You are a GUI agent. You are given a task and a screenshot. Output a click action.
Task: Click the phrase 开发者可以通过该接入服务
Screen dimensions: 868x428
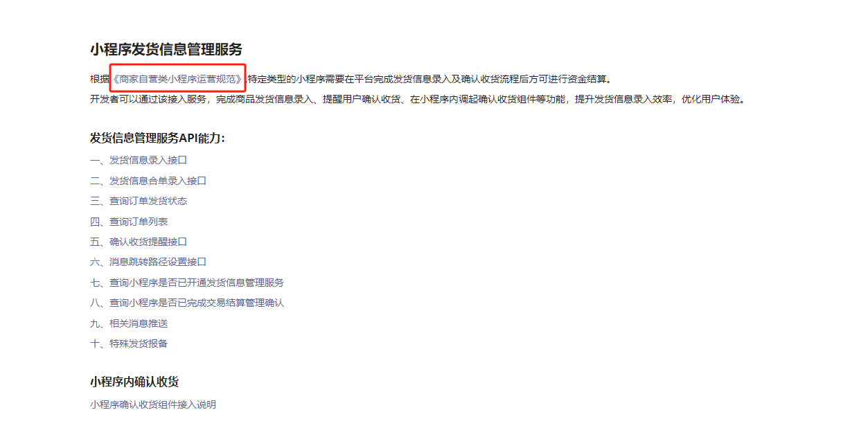point(148,99)
